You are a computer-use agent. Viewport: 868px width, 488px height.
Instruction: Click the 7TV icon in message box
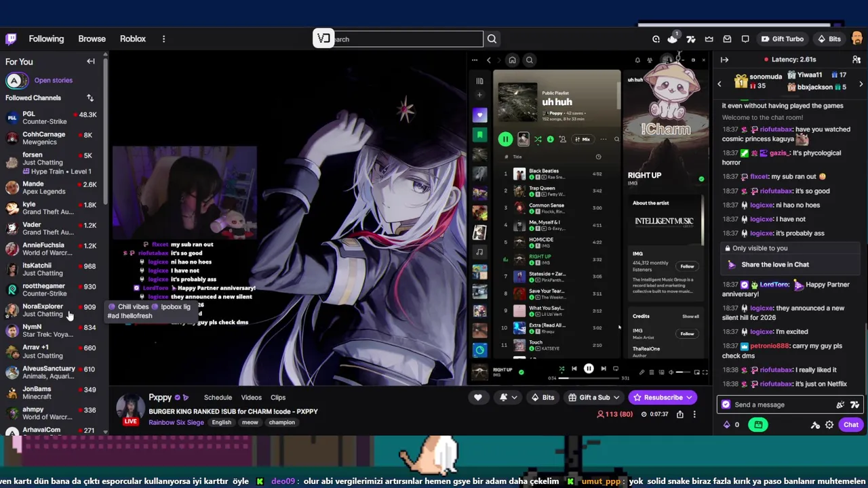(854, 405)
